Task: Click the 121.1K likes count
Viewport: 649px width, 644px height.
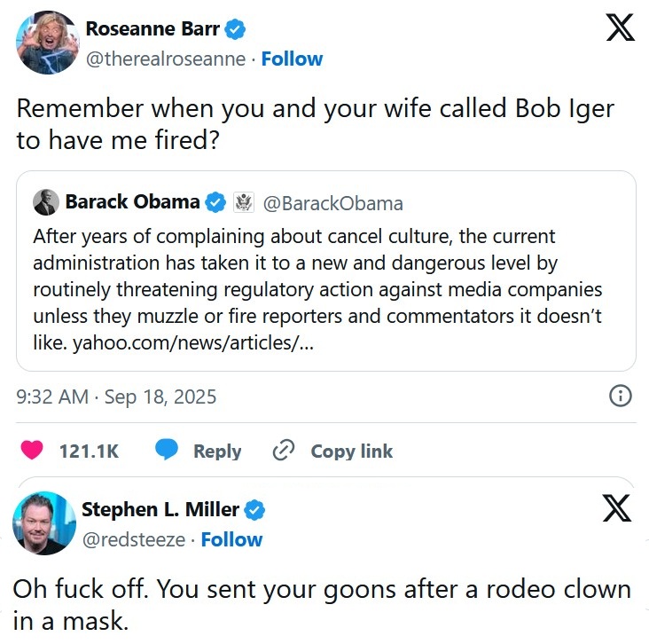Action: click(x=89, y=451)
